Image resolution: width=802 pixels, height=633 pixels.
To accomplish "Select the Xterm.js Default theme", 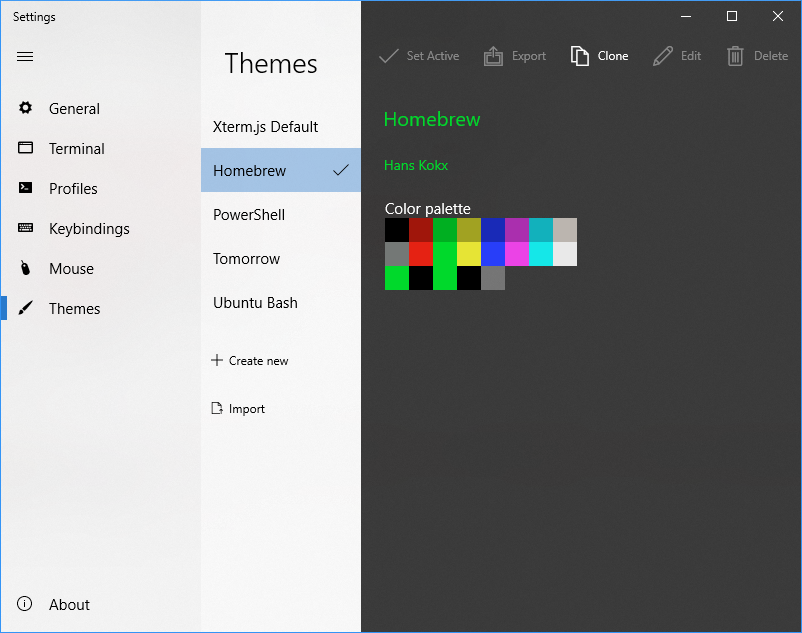I will click(281, 126).
